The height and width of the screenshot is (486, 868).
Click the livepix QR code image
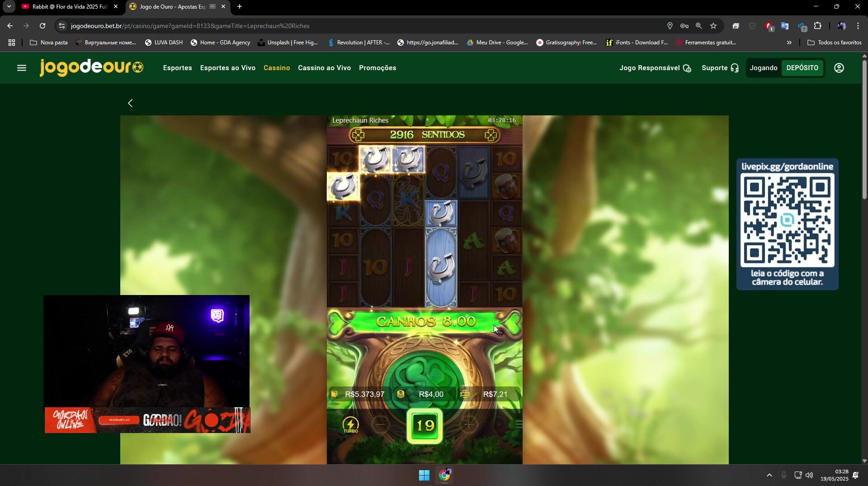(x=787, y=220)
